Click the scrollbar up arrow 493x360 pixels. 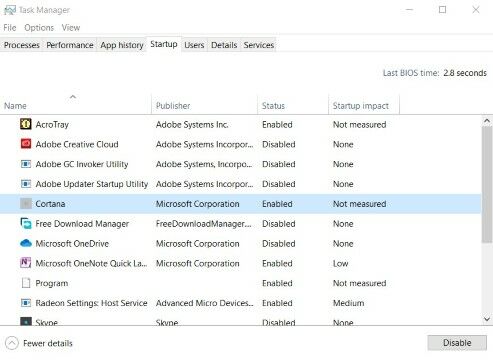tap(487, 121)
